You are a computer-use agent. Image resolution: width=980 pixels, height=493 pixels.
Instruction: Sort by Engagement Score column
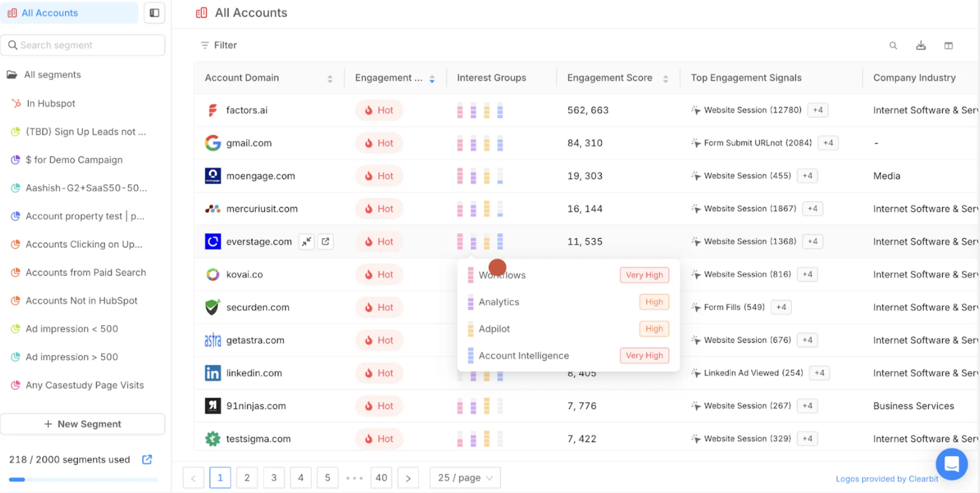665,78
